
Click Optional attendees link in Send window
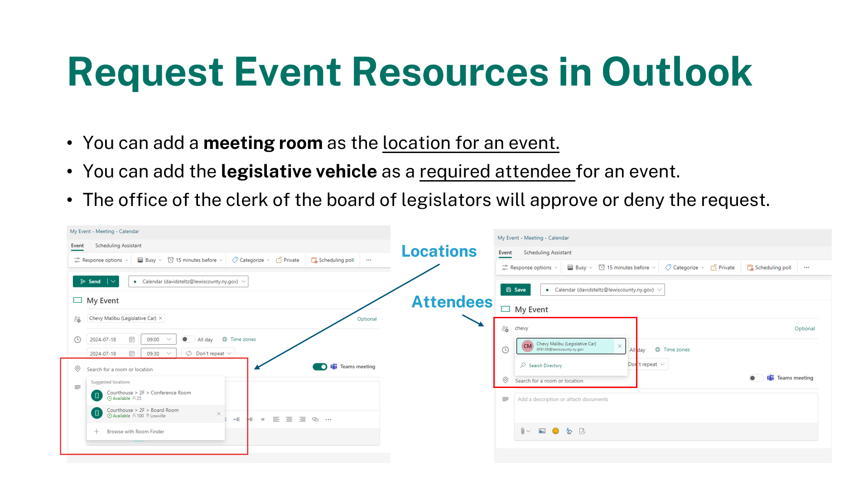click(366, 319)
